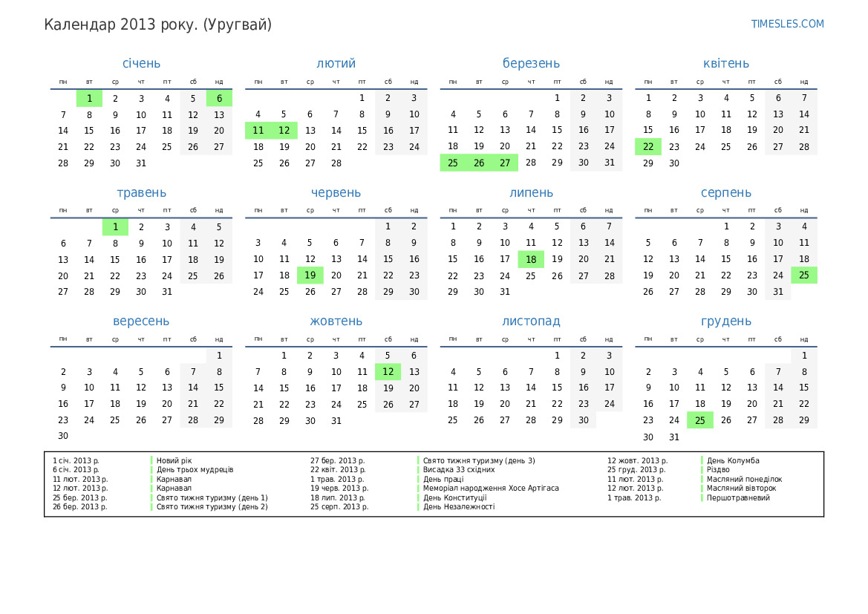Click highlighted day 25 in грудень
The width and height of the screenshot is (868, 614).
click(x=700, y=420)
